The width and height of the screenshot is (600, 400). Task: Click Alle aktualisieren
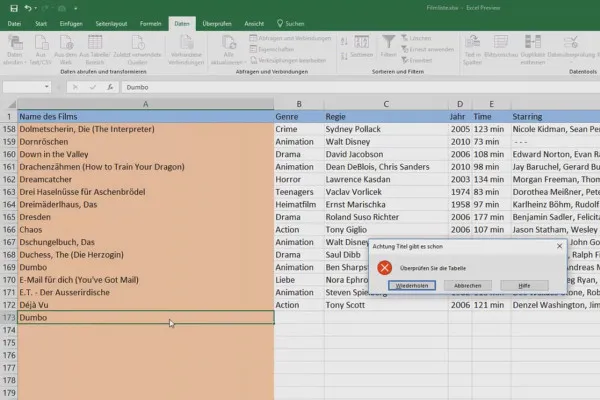pos(228,50)
